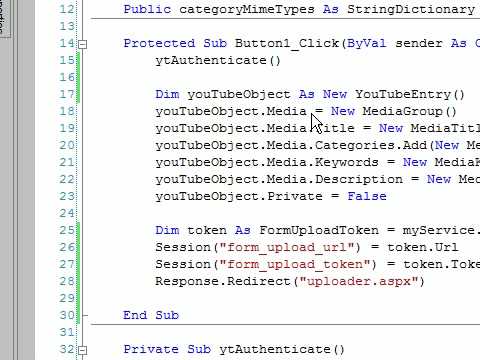The height and width of the screenshot is (360, 480).
Task: Click line number 24 in gutter
Action: pyautogui.click(x=67, y=213)
